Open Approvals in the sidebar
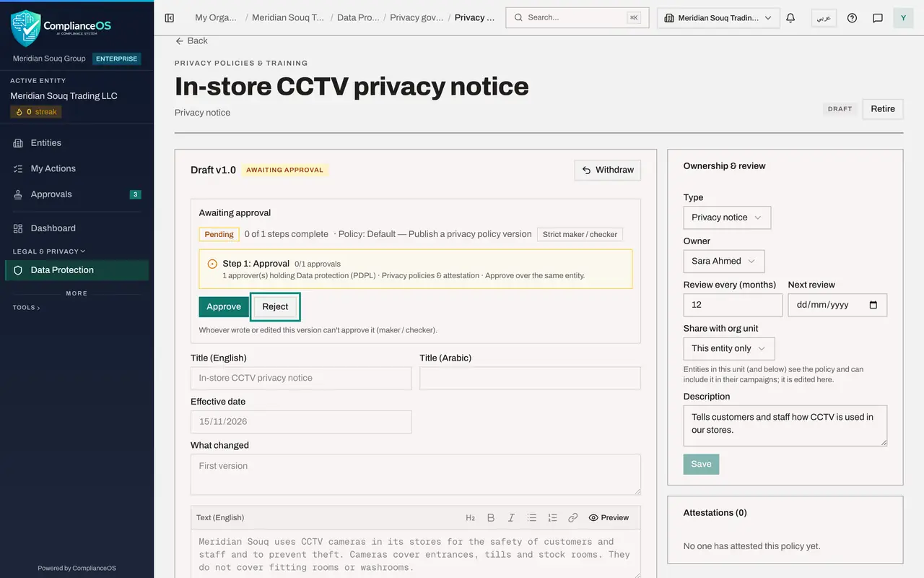 (77, 194)
